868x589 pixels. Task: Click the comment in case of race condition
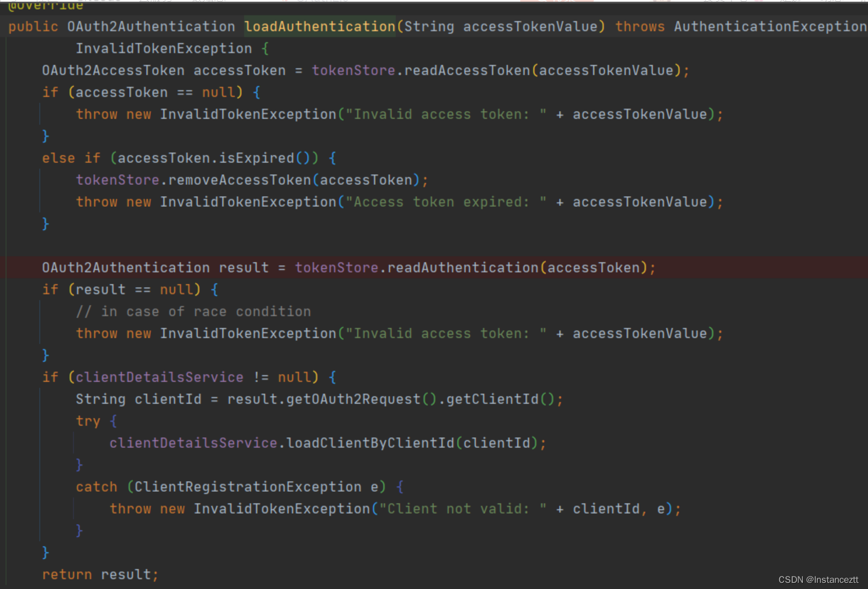click(x=193, y=311)
